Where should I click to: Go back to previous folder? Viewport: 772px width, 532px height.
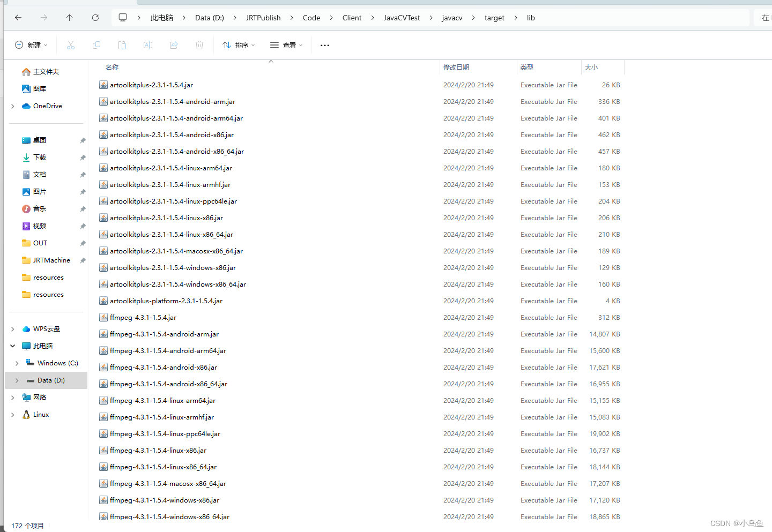tap(18, 18)
